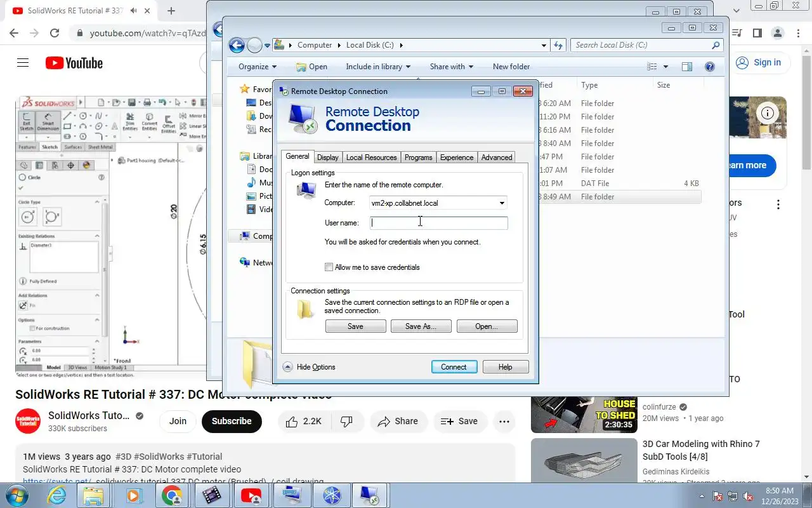The image size is (812, 508).
Task: Click the Explorer back arrow button
Action: point(237,45)
